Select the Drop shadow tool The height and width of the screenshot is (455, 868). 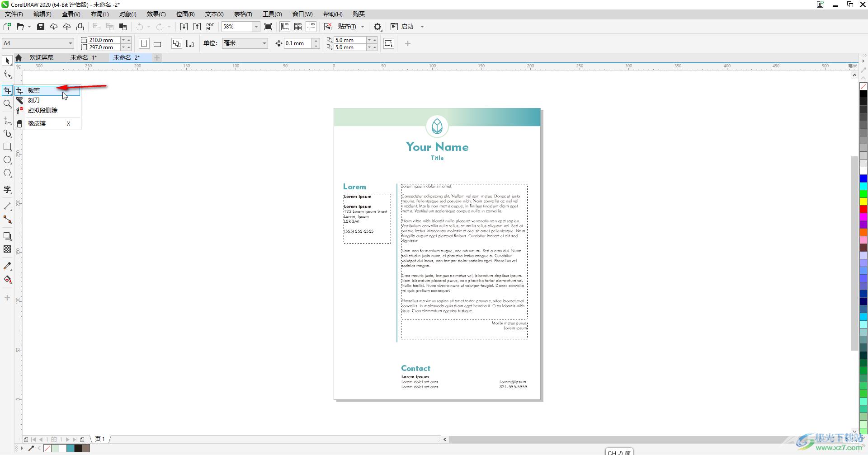[7, 236]
